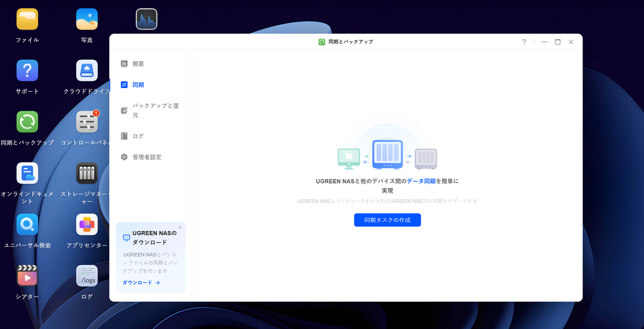Dismiss the UGREEN NAS download card

tap(180, 227)
